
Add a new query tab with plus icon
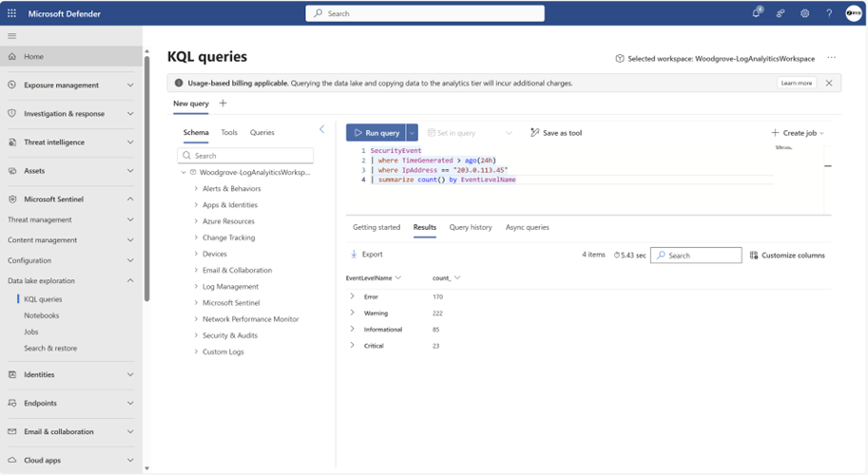coord(223,103)
